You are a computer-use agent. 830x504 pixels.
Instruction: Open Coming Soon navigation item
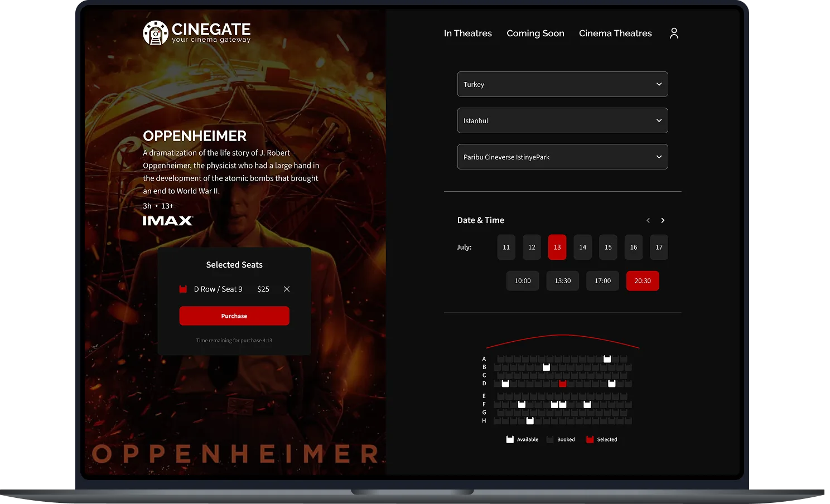(535, 33)
